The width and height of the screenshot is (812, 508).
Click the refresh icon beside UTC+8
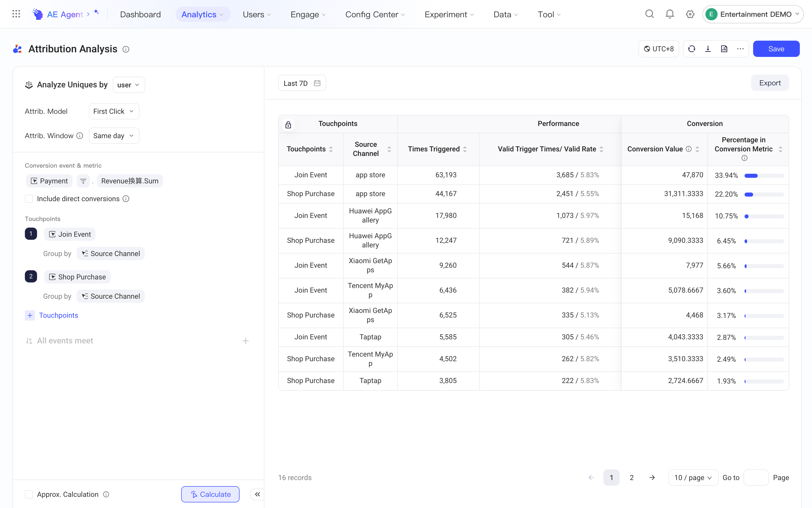[691, 49]
